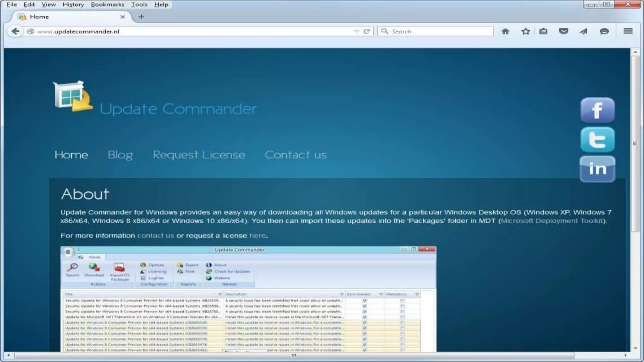
Task: Click the About info icon in General group
Action: 208,265
